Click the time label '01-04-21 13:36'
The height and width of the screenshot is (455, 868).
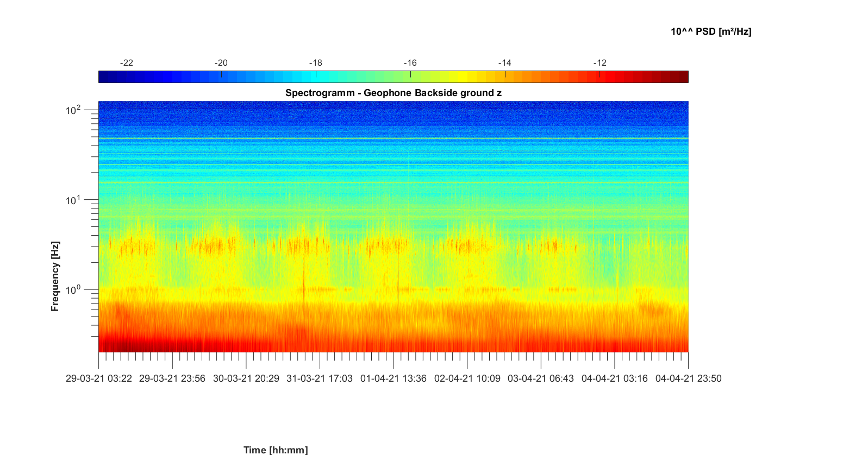[394, 378]
